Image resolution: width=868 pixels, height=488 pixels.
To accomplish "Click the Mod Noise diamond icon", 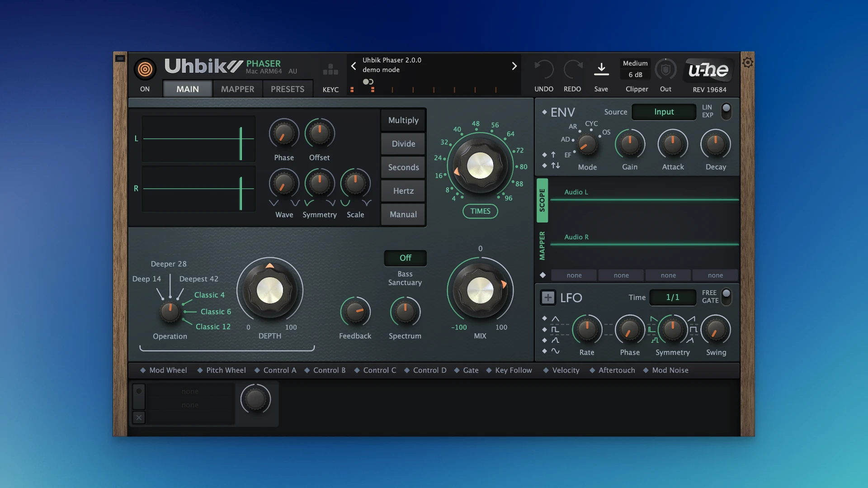I will (x=646, y=370).
